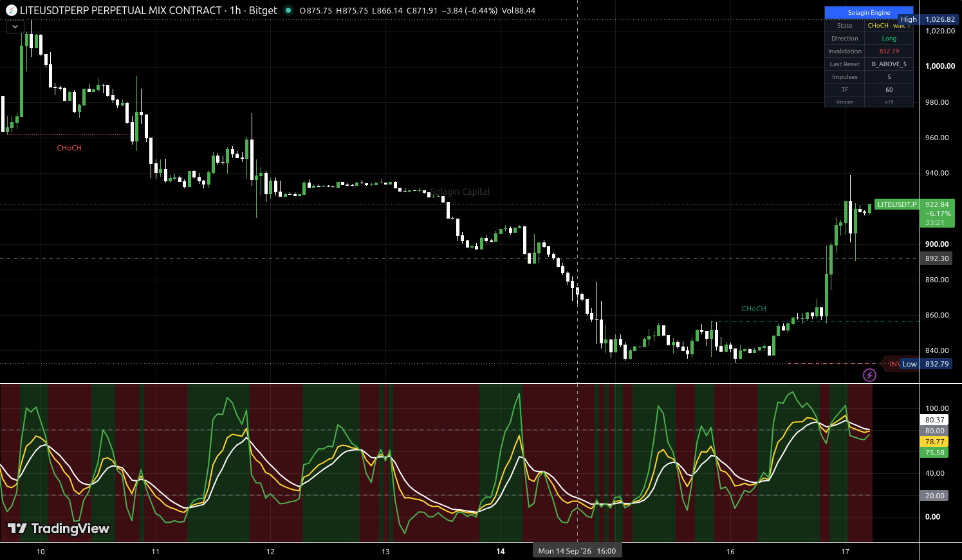
Task: Click the High 1,026.82 price label
Action: pos(928,19)
